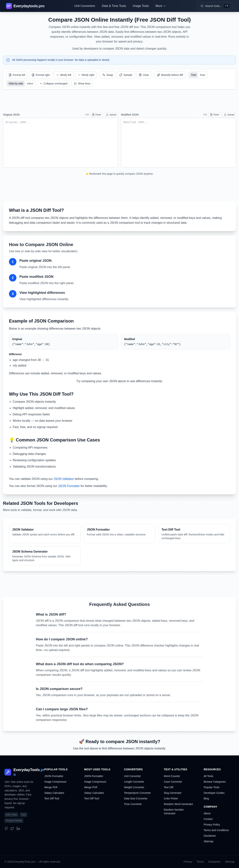239x868 pixels.
Task: Select the Inline diff layout
Action: coord(30,84)
